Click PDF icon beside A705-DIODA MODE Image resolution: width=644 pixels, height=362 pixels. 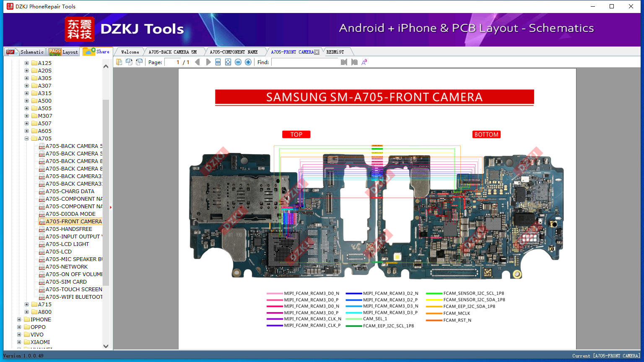[x=42, y=214]
